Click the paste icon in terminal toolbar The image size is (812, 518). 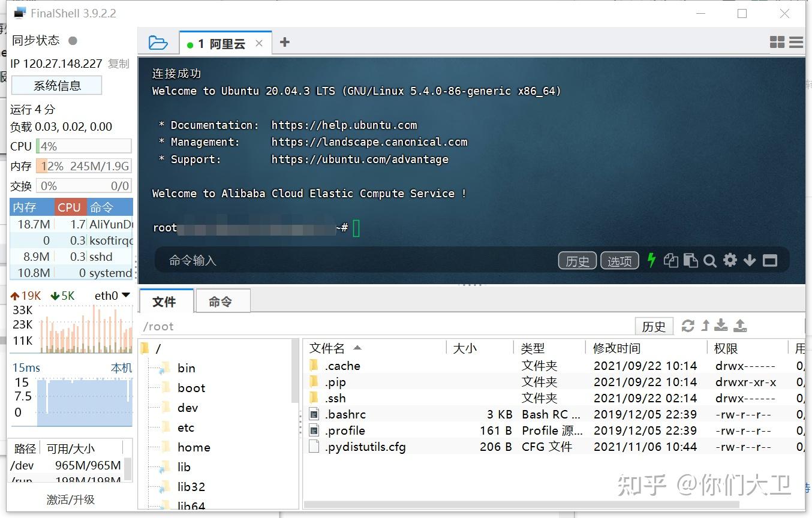click(690, 260)
